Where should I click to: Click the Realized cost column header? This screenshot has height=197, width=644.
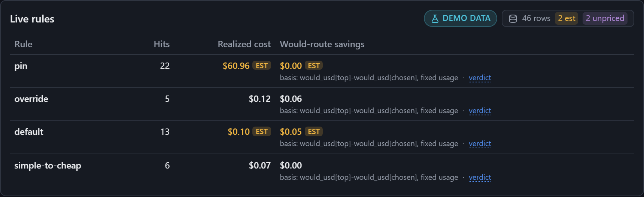click(x=244, y=44)
